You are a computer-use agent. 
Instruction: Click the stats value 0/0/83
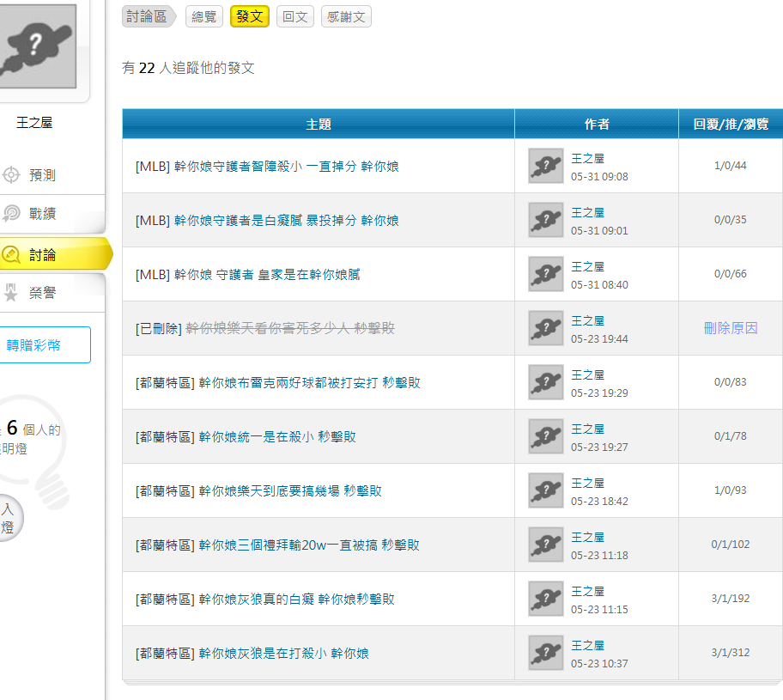731,381
